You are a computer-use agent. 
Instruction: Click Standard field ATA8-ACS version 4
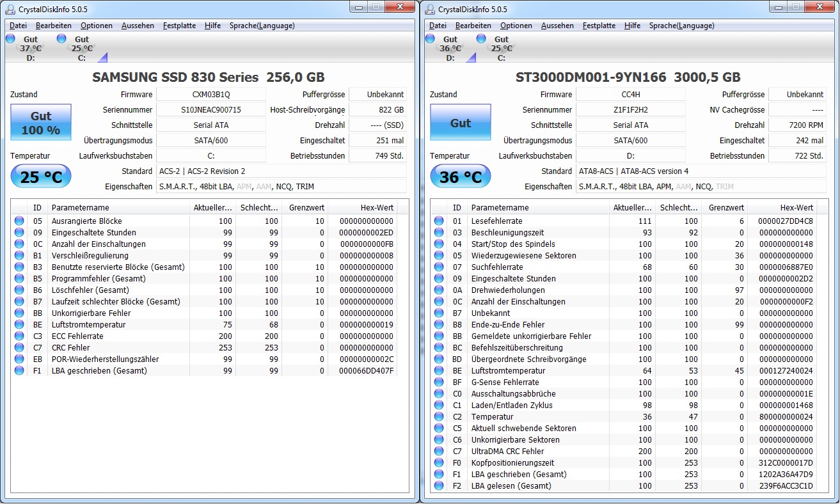pyautogui.click(x=701, y=171)
